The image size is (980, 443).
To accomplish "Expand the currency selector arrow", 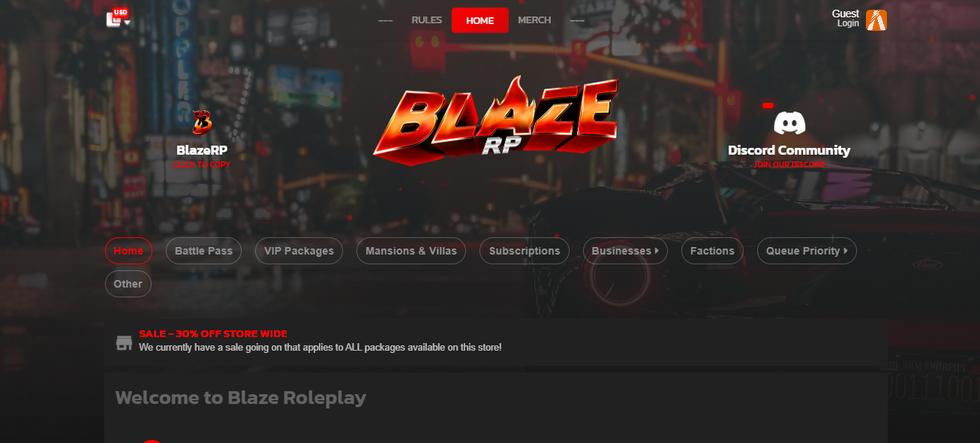I will (x=128, y=23).
